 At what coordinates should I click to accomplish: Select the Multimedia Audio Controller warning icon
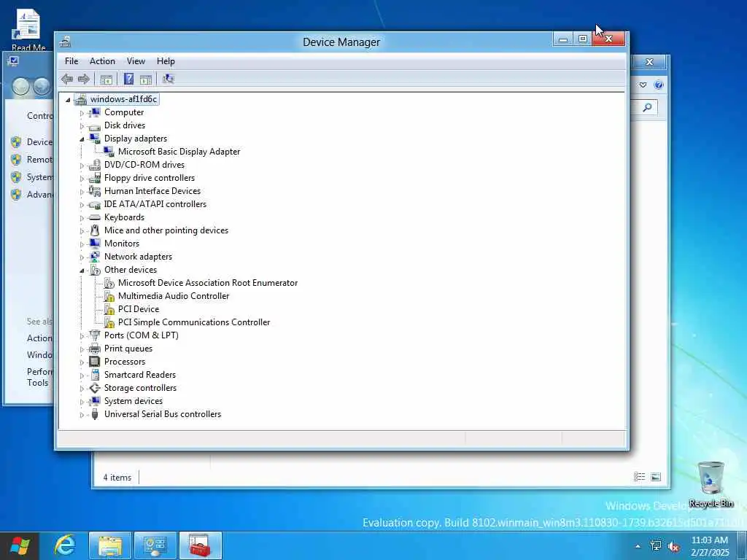[x=109, y=296]
